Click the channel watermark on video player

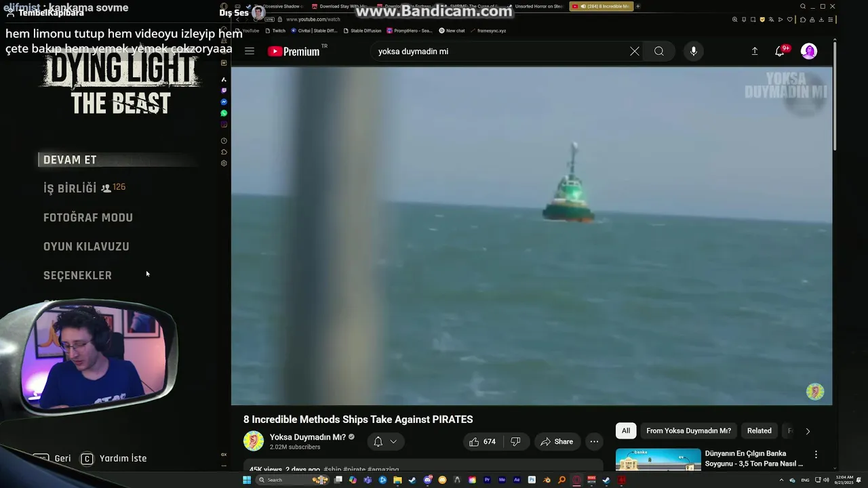pyautogui.click(x=815, y=391)
